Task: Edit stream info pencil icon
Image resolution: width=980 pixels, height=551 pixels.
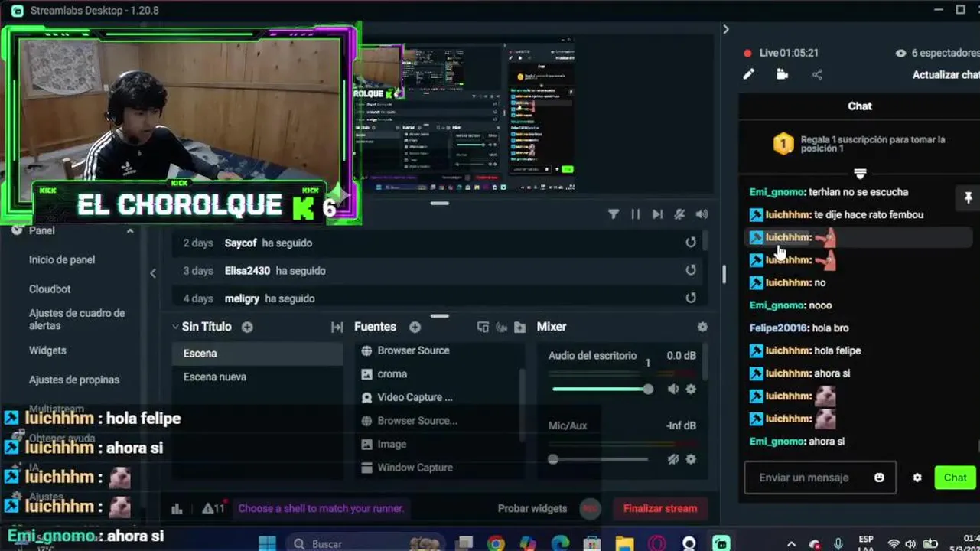Action: click(748, 74)
